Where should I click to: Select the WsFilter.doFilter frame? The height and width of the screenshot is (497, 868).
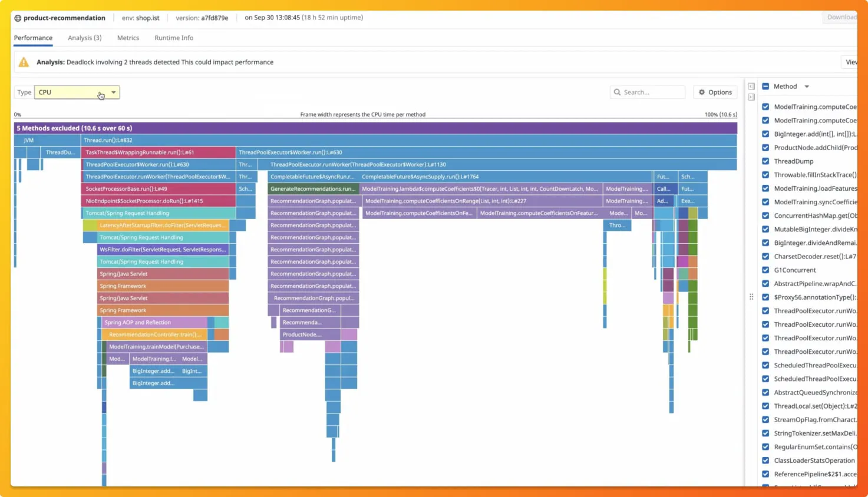coord(163,250)
